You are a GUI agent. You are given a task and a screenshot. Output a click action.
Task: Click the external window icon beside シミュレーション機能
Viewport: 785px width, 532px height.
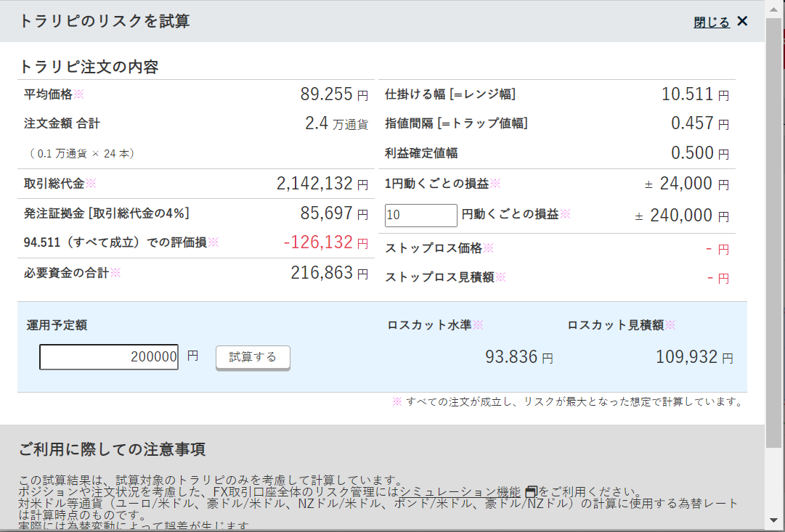[531, 492]
